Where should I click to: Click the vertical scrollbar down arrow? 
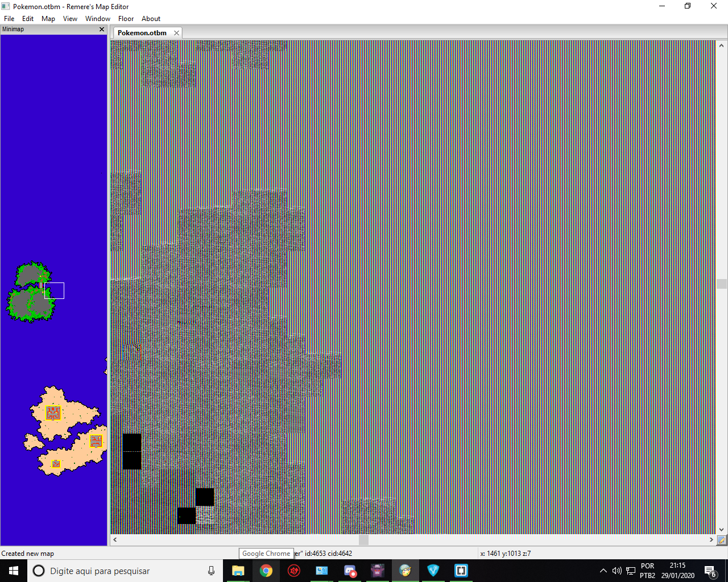pyautogui.click(x=722, y=529)
